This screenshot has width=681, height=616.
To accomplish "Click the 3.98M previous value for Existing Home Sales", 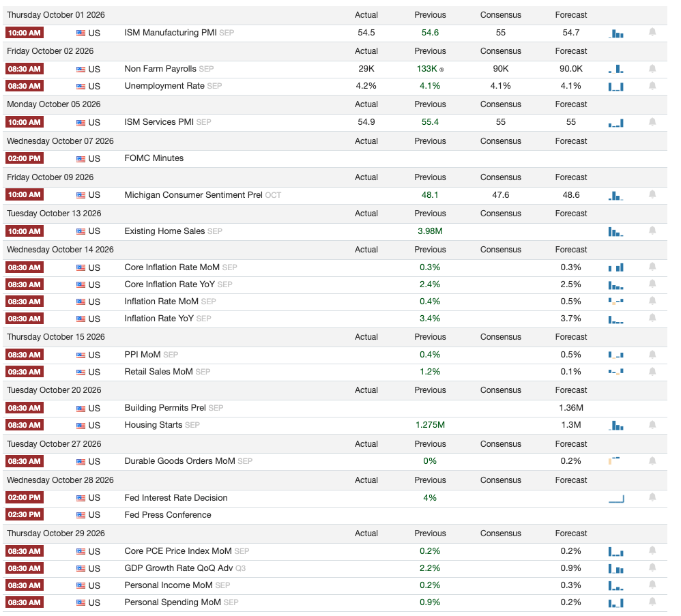I will click(x=430, y=231).
